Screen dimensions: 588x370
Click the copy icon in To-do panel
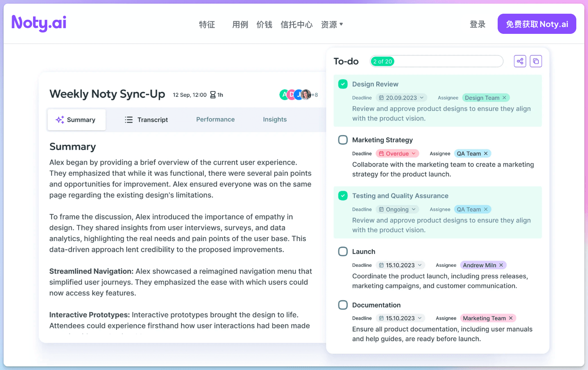tap(536, 61)
